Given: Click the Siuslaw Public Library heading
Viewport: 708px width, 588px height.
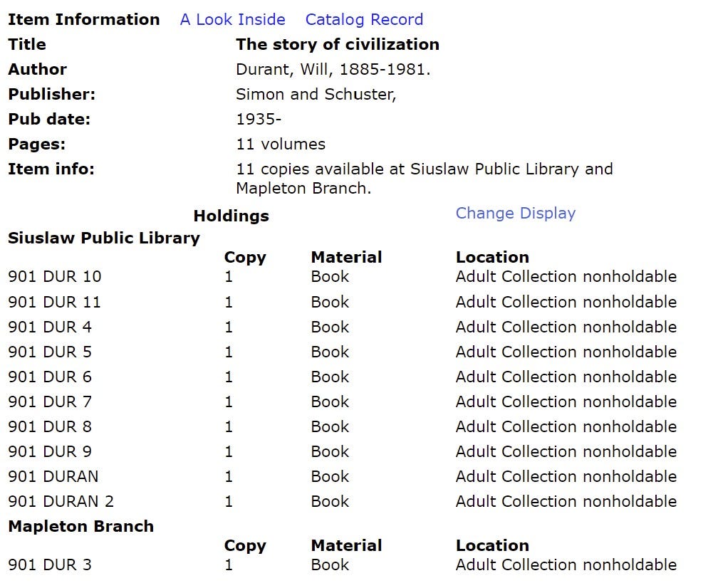Looking at the screenshot, I should [x=104, y=238].
